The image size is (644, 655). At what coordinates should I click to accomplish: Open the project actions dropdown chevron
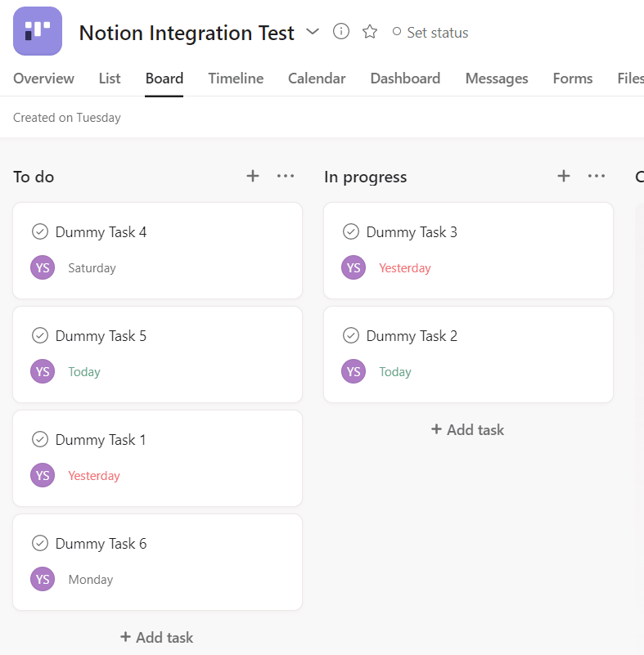pyautogui.click(x=313, y=32)
